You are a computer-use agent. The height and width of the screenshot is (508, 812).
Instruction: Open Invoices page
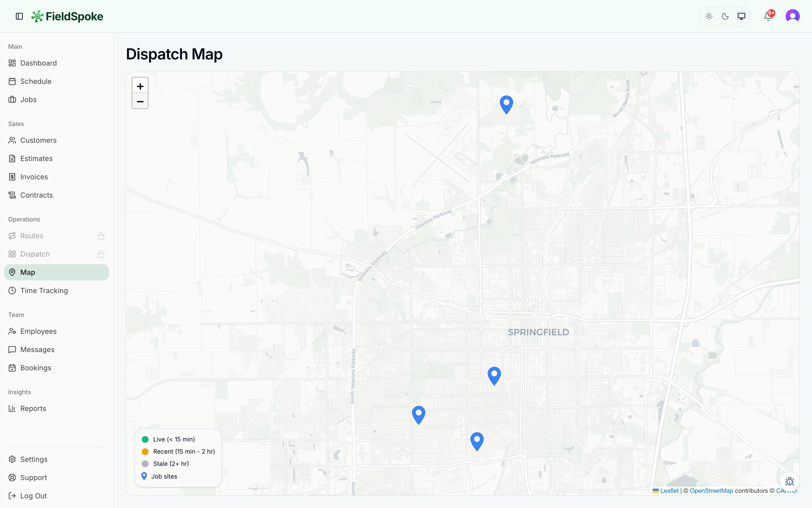point(56,177)
